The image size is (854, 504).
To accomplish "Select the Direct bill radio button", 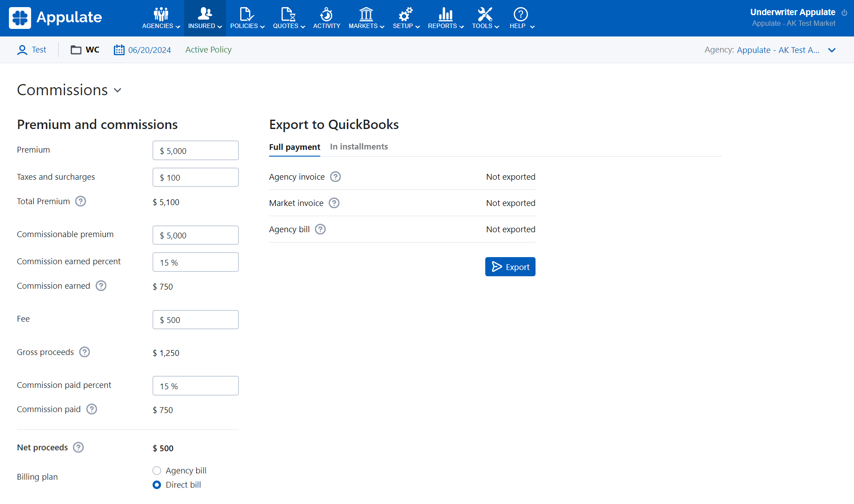I will click(157, 485).
